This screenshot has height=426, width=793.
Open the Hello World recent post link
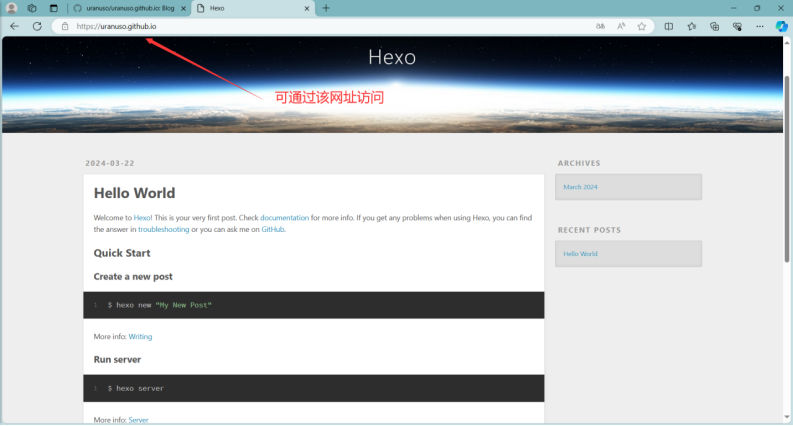click(580, 254)
